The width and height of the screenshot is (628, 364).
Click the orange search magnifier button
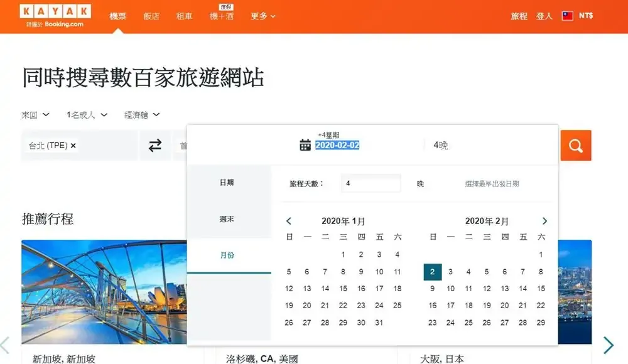pos(576,146)
